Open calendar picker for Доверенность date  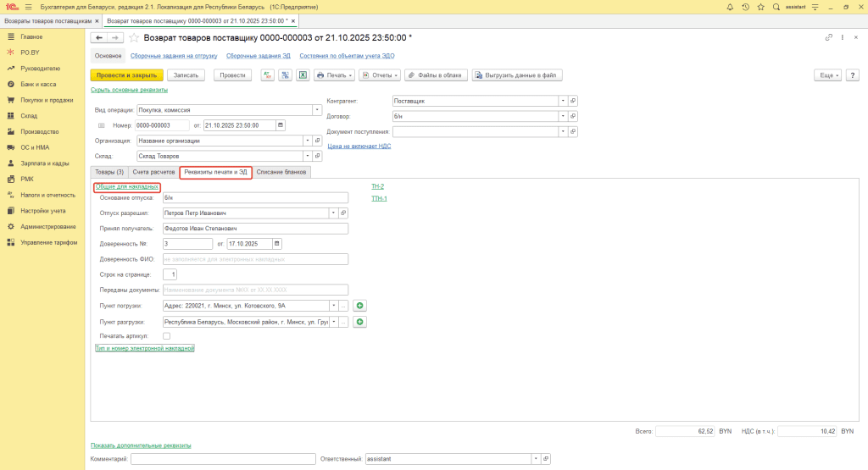(x=276, y=244)
